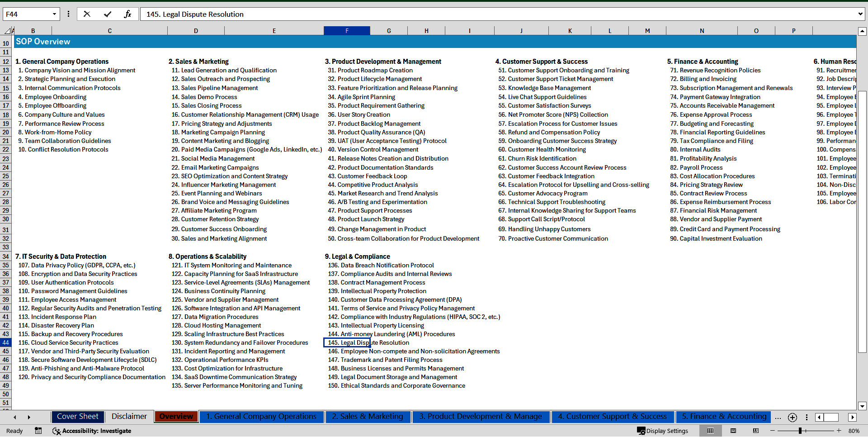Open Display Settings in the status bar
This screenshot has width=868, height=437.
pos(663,431)
